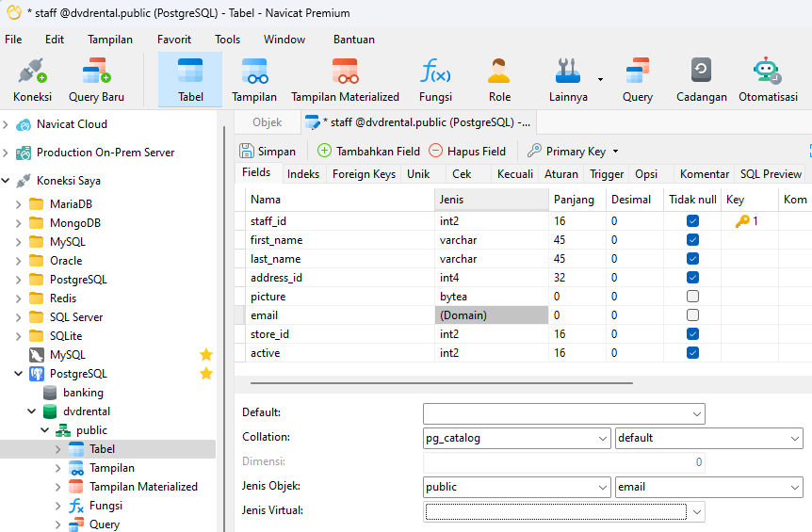The image size is (812, 532).
Task: Select the MariaDB folder
Action: pyautogui.click(x=71, y=204)
